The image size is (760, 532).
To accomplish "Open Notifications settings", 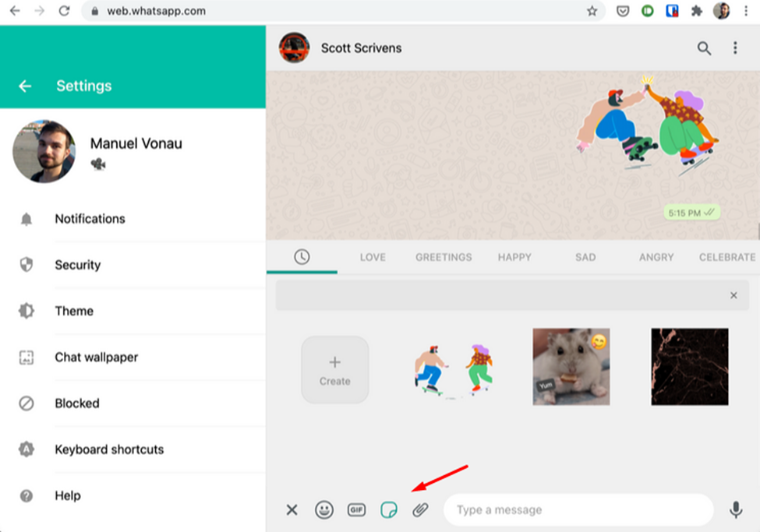I will (x=133, y=219).
